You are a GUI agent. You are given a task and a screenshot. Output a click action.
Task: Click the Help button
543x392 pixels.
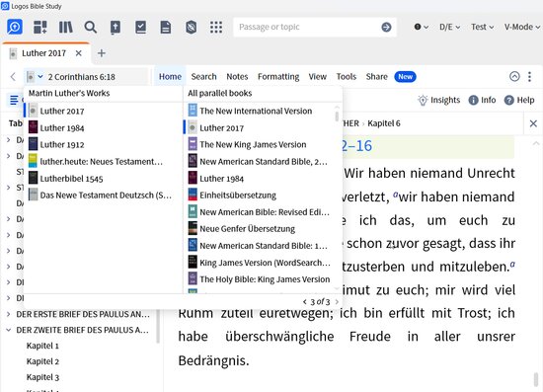pyautogui.click(x=519, y=100)
